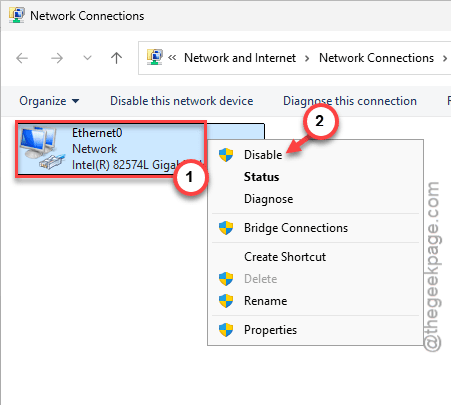Screen dimensions: 451x405
Task: Click Diagnose this connection
Action: pyautogui.click(x=350, y=101)
